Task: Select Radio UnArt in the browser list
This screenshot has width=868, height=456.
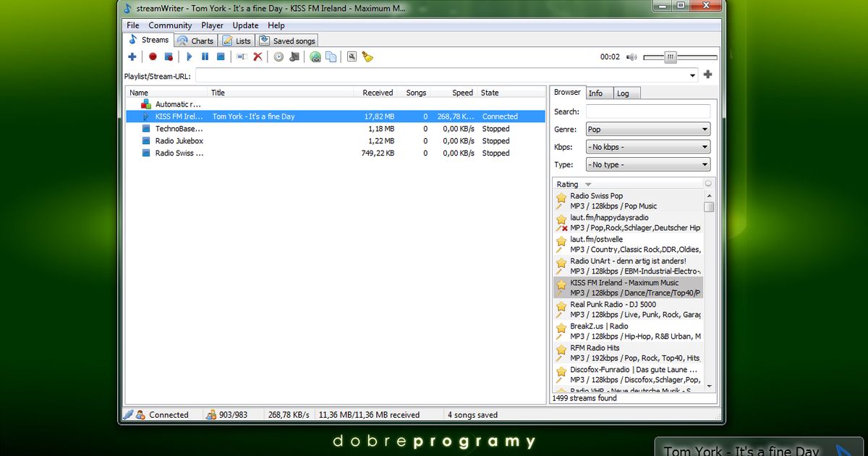Action: pyautogui.click(x=628, y=266)
